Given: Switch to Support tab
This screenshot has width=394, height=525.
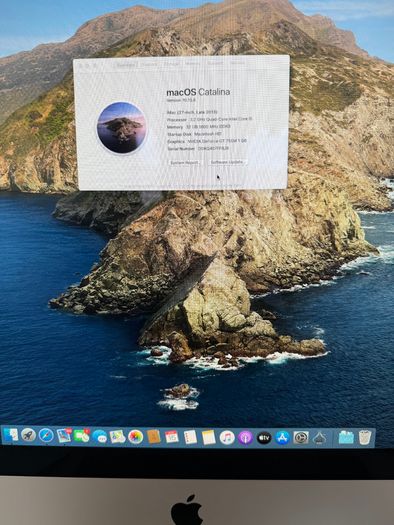Looking at the screenshot, I should 215,63.
